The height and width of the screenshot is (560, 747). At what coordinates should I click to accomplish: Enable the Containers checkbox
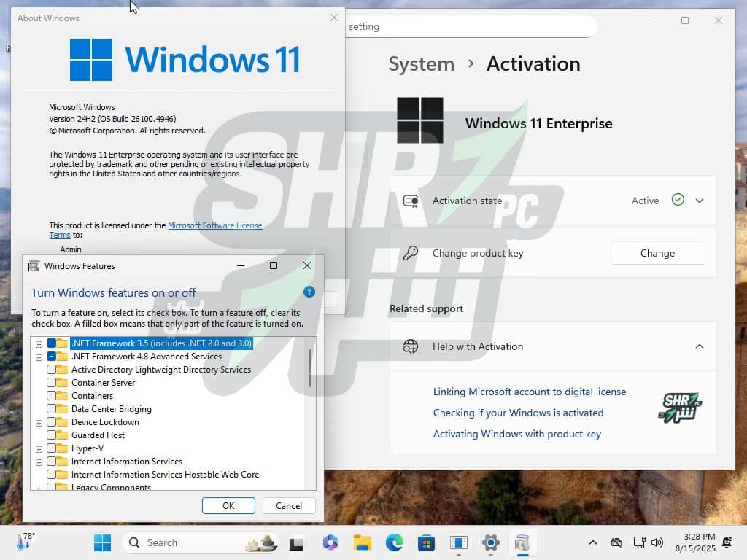coord(52,395)
